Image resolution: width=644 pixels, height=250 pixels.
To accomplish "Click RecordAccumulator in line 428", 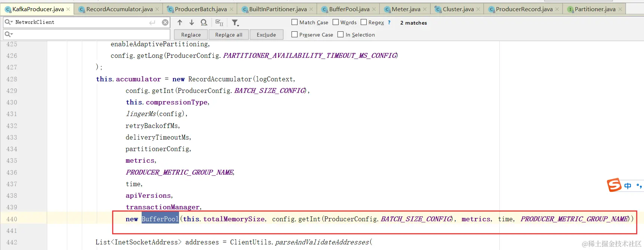I will 220,79.
